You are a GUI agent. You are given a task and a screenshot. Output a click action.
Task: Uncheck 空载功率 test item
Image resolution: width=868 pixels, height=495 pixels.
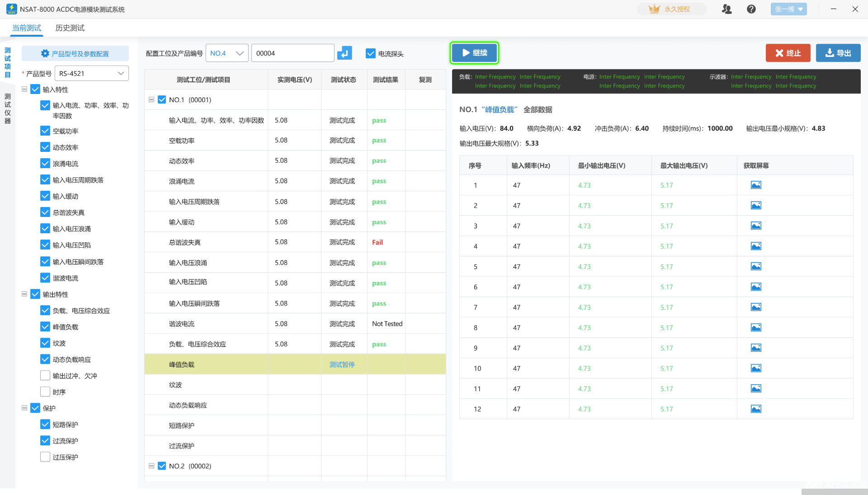pos(45,131)
